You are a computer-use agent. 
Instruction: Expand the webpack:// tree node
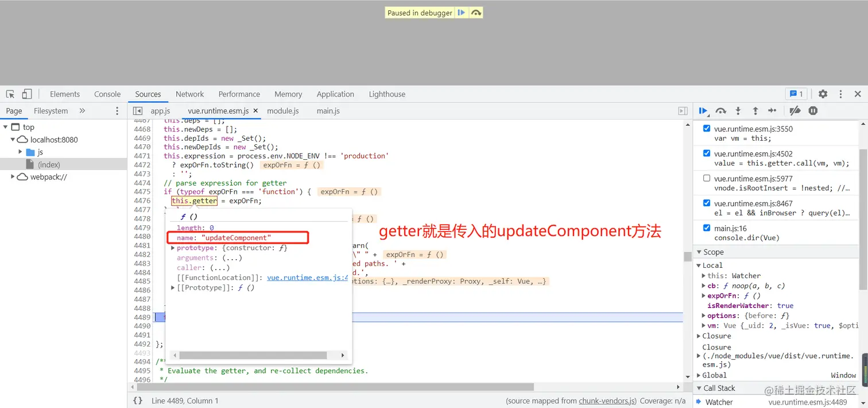point(13,177)
